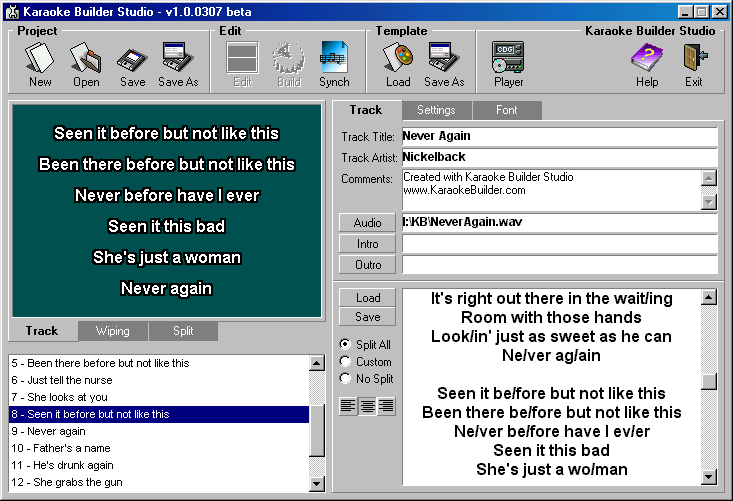Click lyrics editor scroll down arrow
The width and height of the screenshot is (733, 501).
click(709, 477)
